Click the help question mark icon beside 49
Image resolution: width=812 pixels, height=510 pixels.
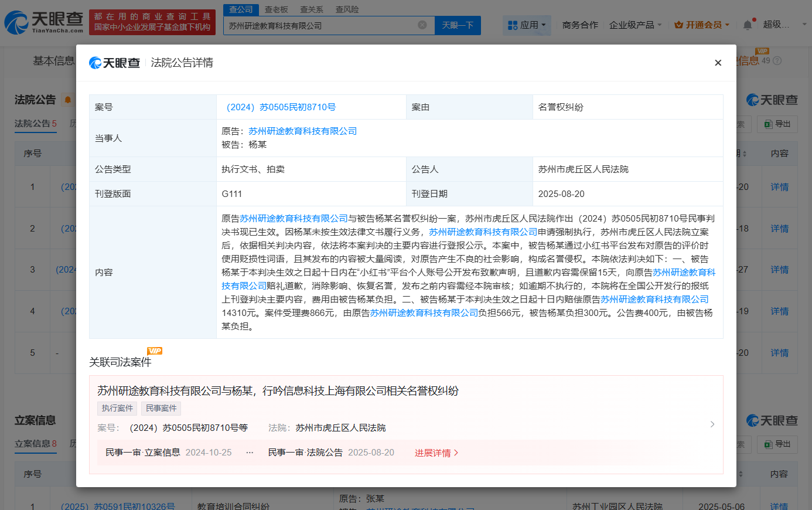click(777, 60)
